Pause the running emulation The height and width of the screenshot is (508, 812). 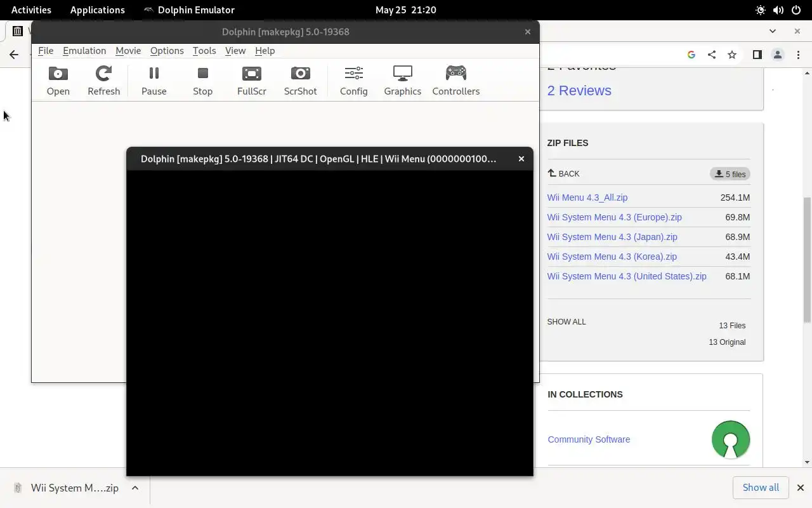coord(154,81)
